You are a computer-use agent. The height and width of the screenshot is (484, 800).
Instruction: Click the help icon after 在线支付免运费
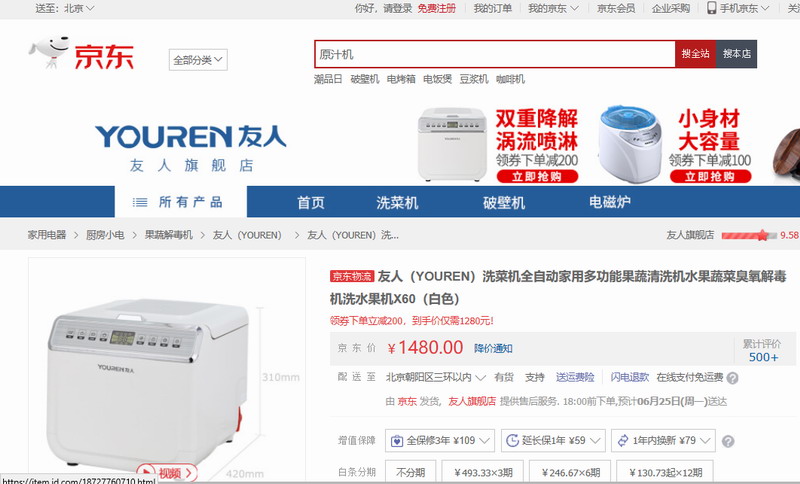coord(732,378)
